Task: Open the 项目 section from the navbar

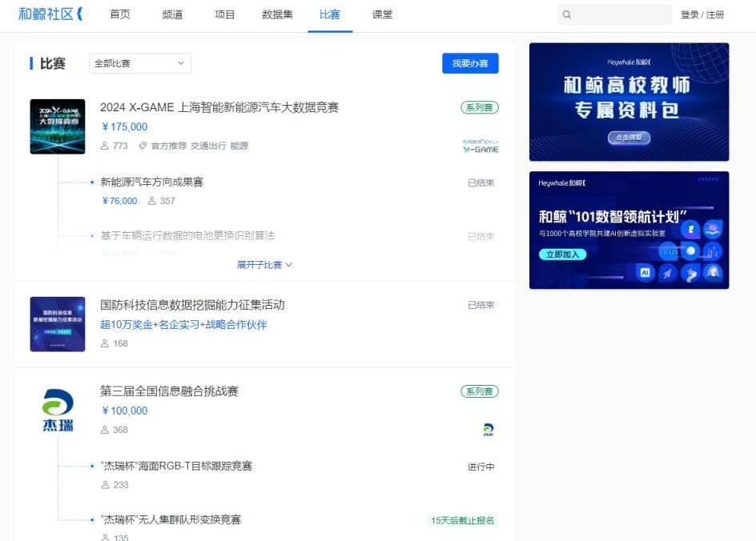Action: click(224, 14)
